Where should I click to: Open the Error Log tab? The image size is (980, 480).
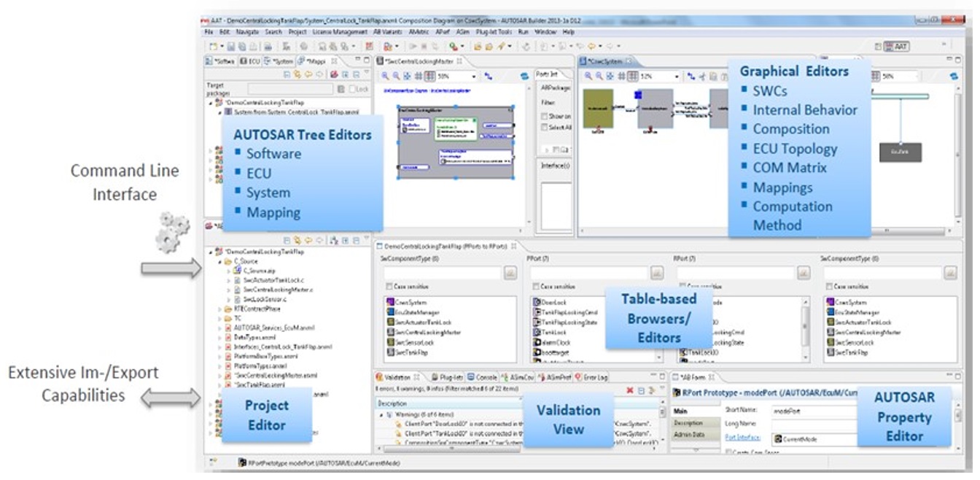pos(591,377)
